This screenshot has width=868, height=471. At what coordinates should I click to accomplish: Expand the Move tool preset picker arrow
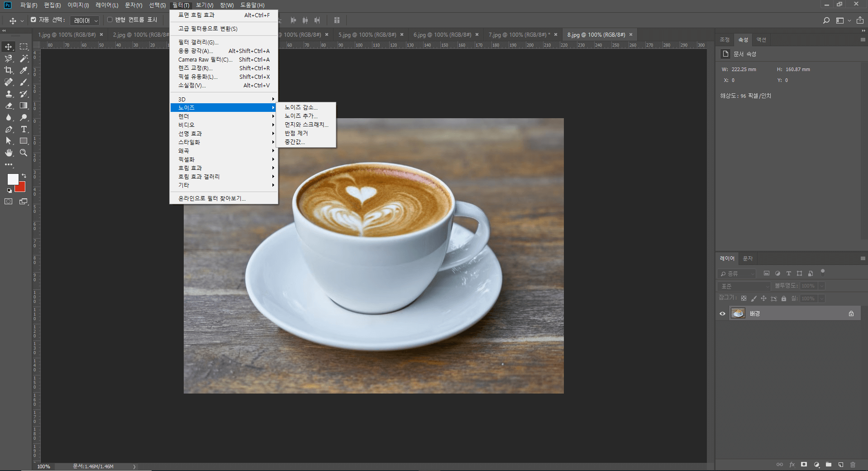pos(22,21)
